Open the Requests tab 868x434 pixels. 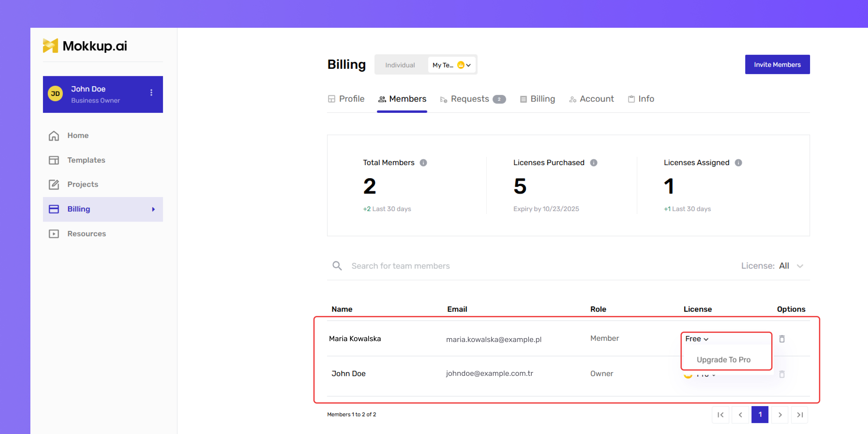(x=473, y=99)
